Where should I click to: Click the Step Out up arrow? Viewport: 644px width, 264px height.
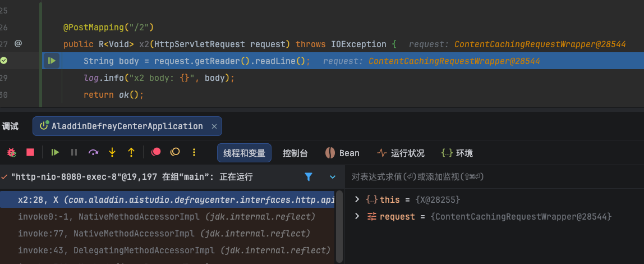[131, 152]
